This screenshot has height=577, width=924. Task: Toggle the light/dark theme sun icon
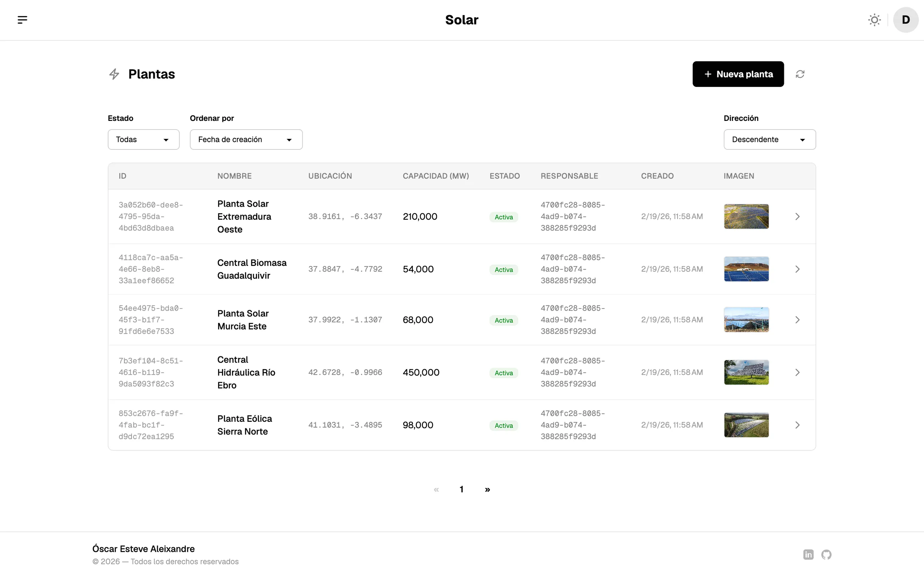[875, 20]
